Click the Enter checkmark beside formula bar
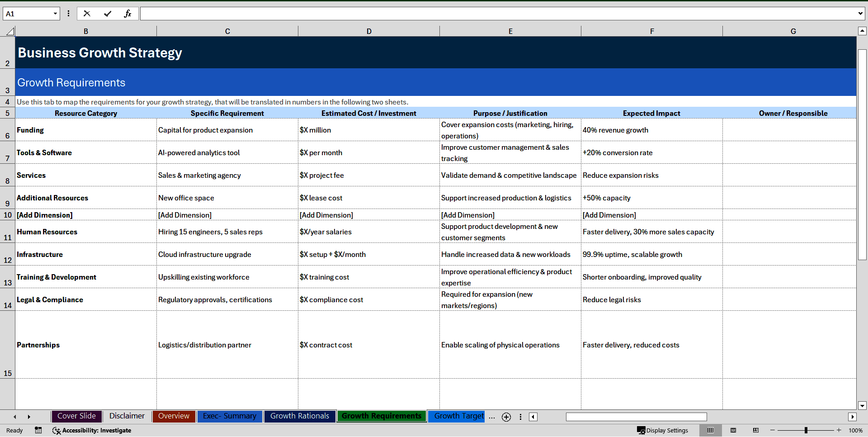Screen dimensions: 868x437 click(108, 14)
